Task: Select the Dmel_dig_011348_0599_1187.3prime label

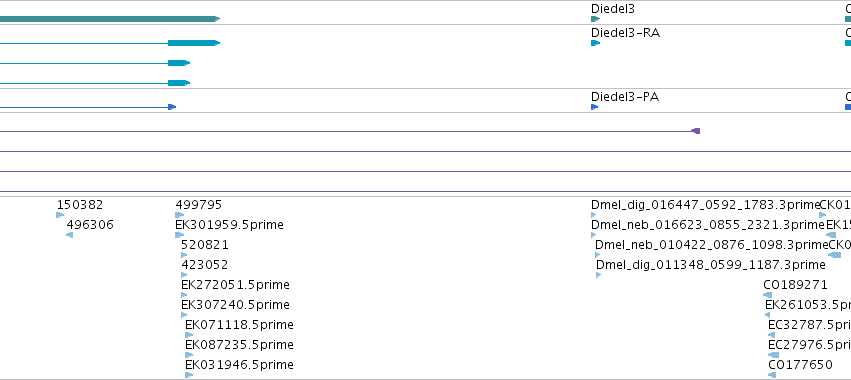Action: [710, 265]
